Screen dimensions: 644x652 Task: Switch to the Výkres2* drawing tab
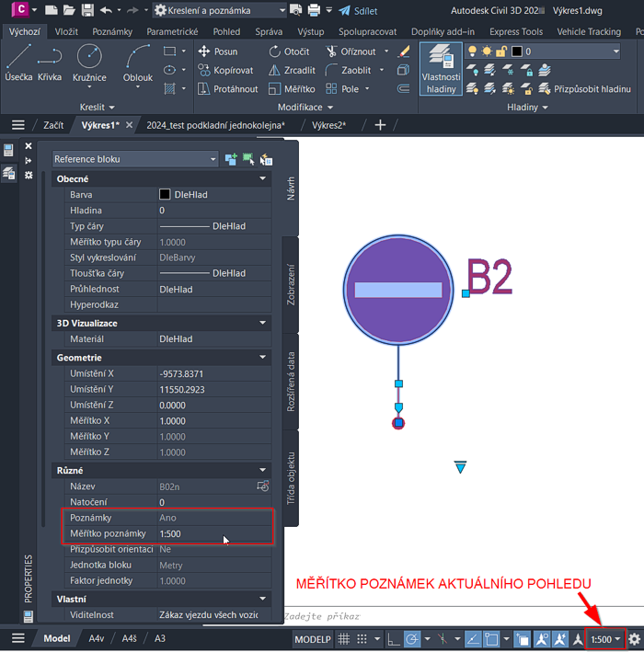328,125
